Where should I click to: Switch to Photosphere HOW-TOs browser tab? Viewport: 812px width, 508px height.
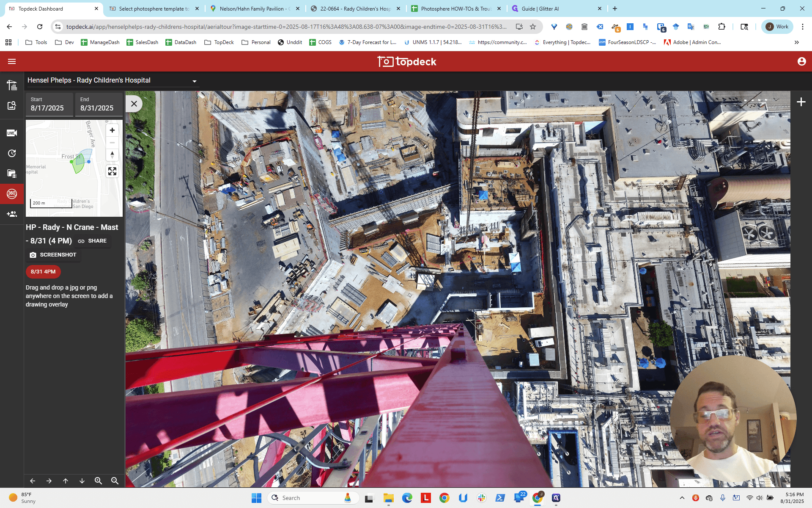pos(455,8)
